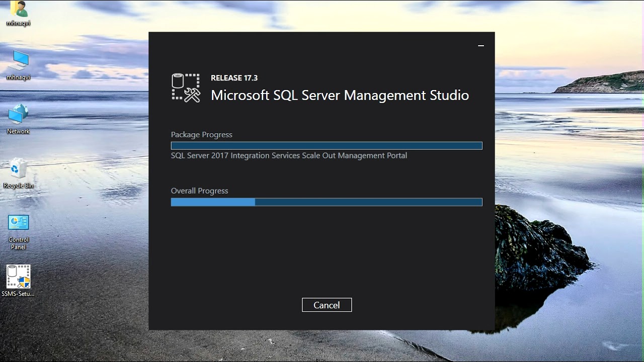Select the Recycle Bin desktop icon
Image resolution: width=644 pixels, height=362 pixels.
[19, 173]
